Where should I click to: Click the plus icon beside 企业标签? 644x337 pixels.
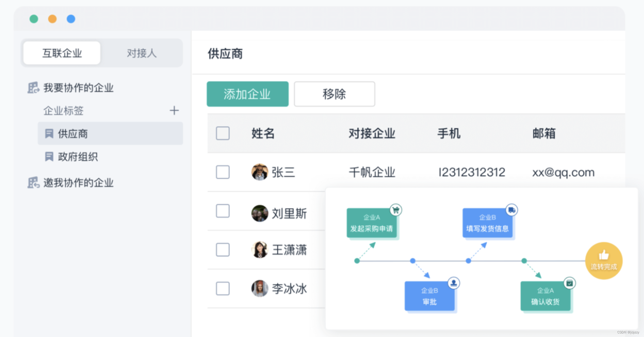pos(174,111)
